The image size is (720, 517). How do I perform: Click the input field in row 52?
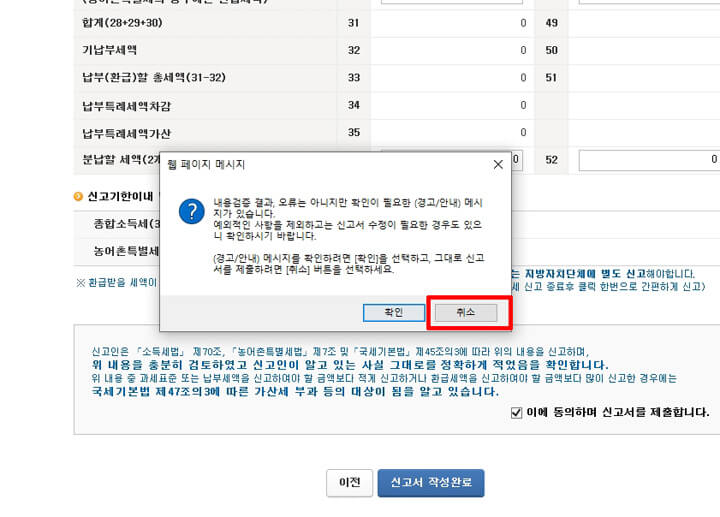click(x=649, y=160)
